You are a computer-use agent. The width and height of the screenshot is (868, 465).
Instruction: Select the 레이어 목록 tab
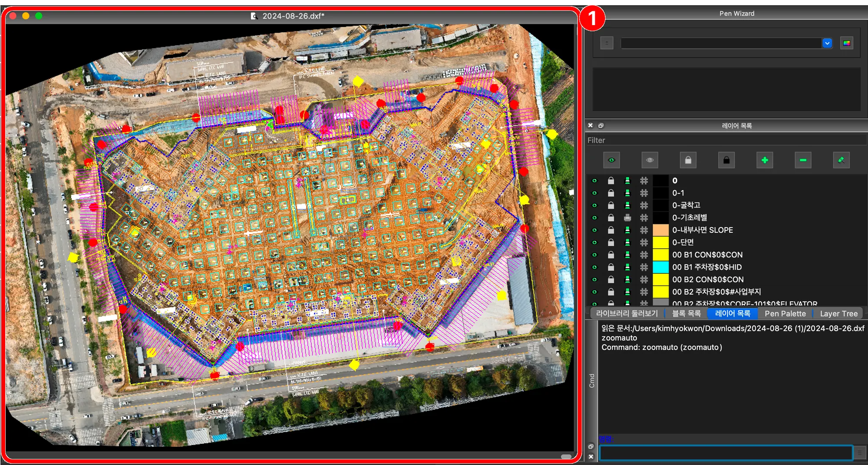point(733,313)
